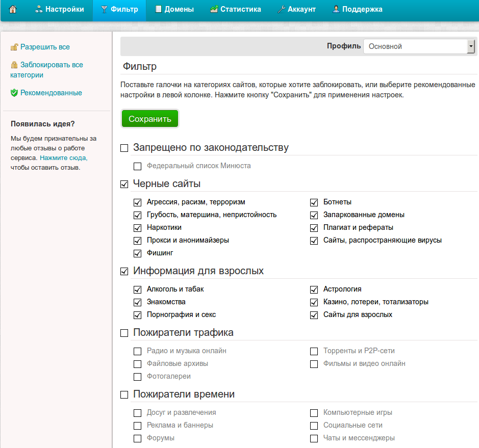Click the wrench icon on Аккаунт tab
The width and height of the screenshot is (479, 448).
pyautogui.click(x=281, y=9)
